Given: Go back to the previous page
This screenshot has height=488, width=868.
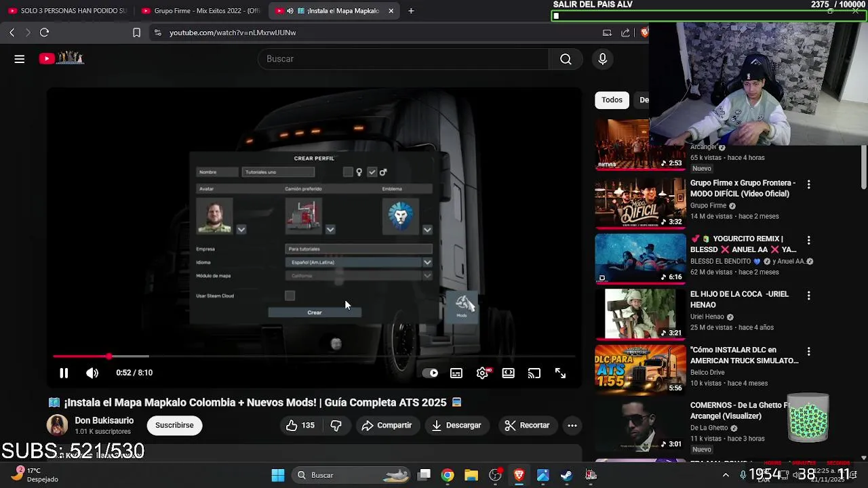Looking at the screenshot, I should click(x=12, y=33).
